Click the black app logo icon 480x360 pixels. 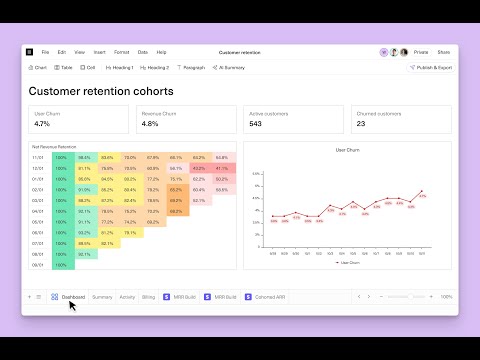click(29, 52)
